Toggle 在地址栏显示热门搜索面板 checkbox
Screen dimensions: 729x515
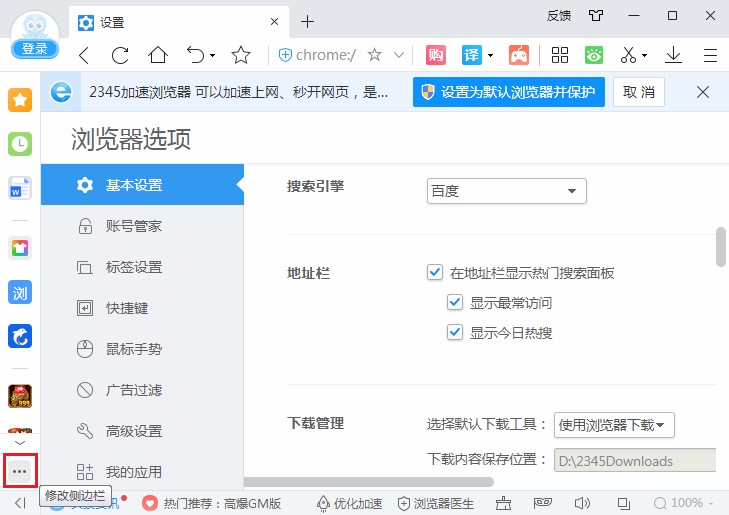point(435,272)
